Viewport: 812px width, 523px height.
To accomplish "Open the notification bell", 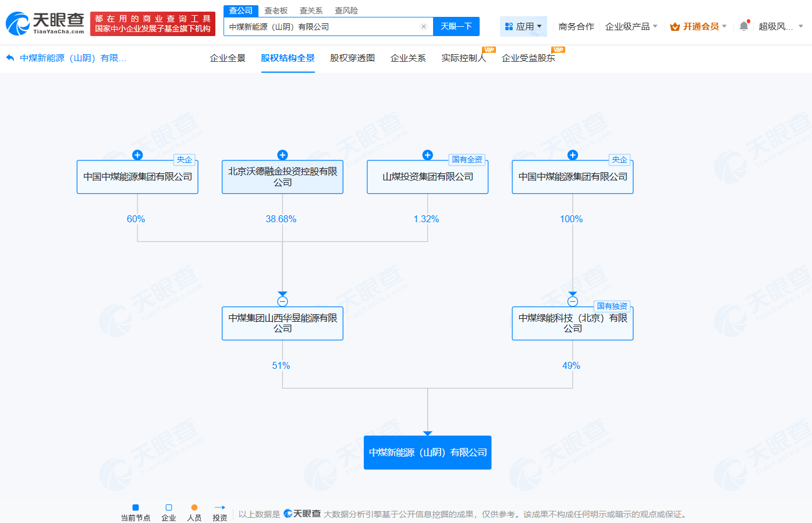I will pos(743,26).
